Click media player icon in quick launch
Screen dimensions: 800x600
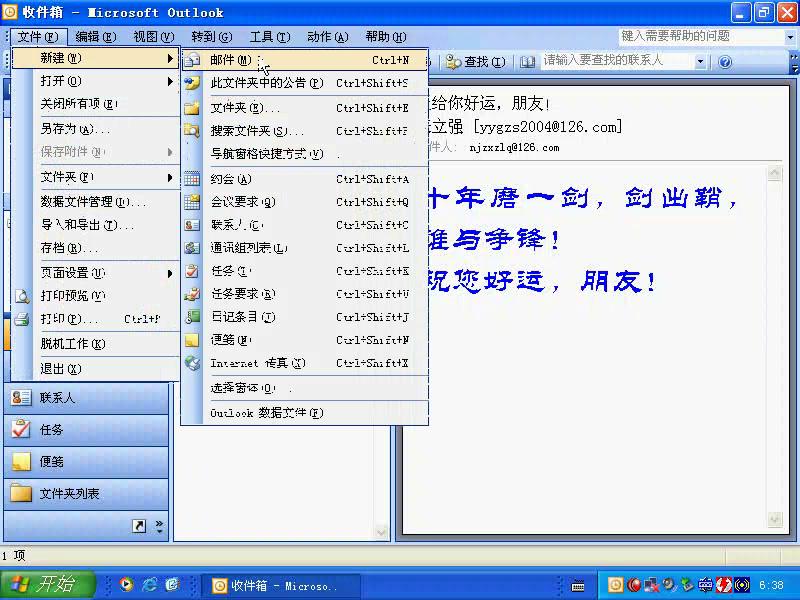pyautogui.click(x=126, y=585)
